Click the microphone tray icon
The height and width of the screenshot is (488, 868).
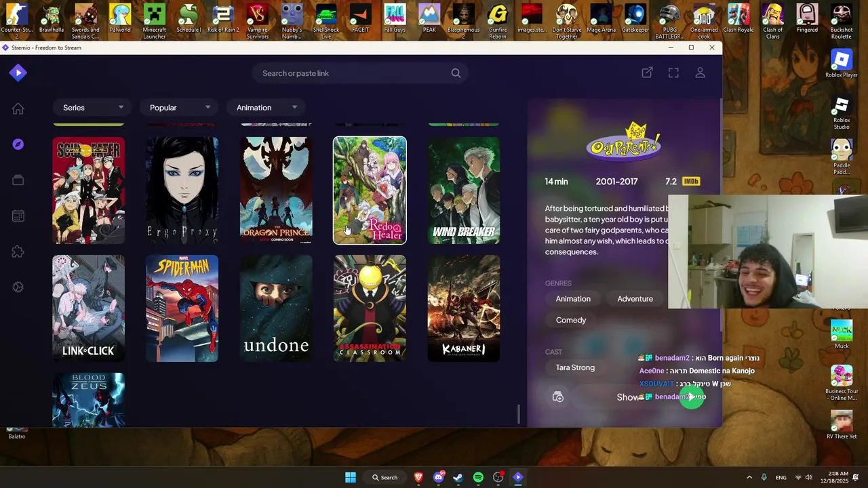tap(764, 477)
